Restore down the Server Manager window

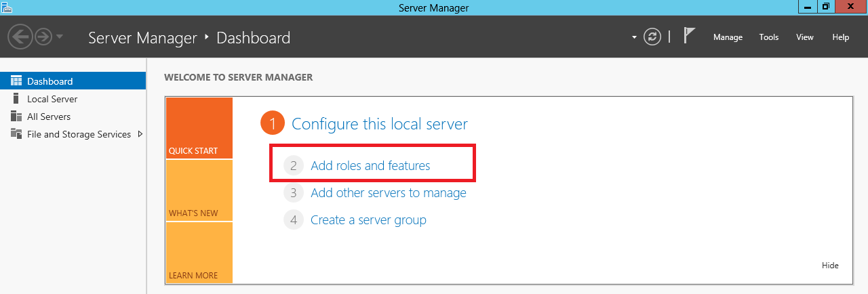[825, 6]
